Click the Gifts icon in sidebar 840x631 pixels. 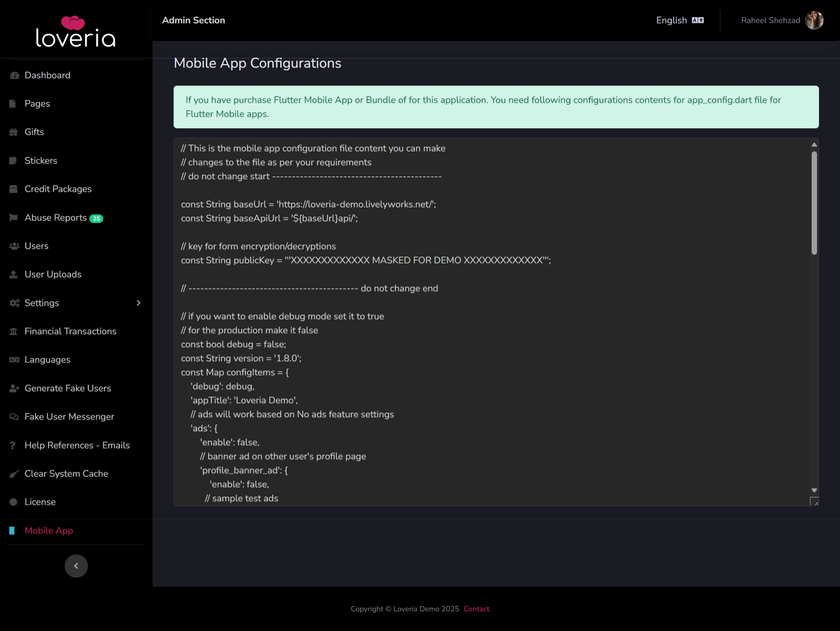(x=14, y=132)
